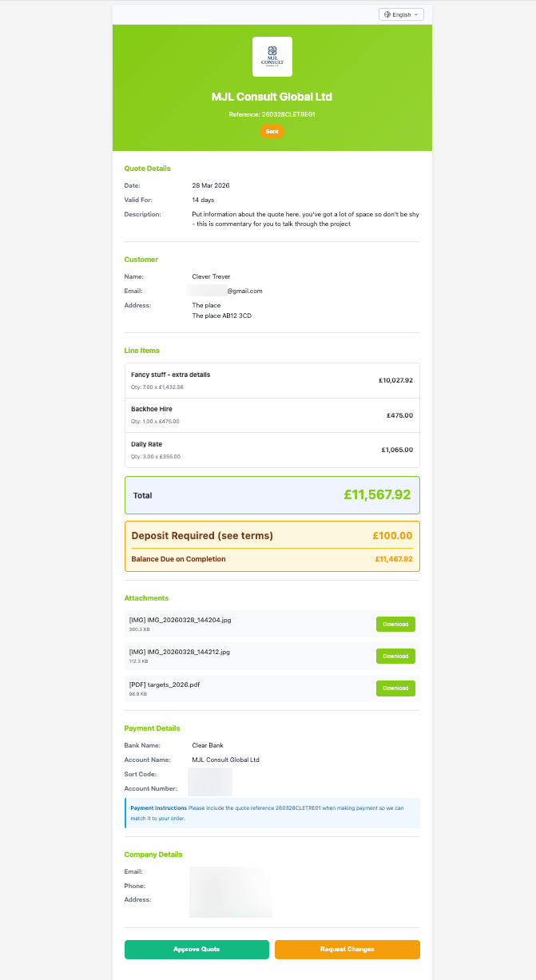
Task: Click the green Total summary box
Action: 272,494
